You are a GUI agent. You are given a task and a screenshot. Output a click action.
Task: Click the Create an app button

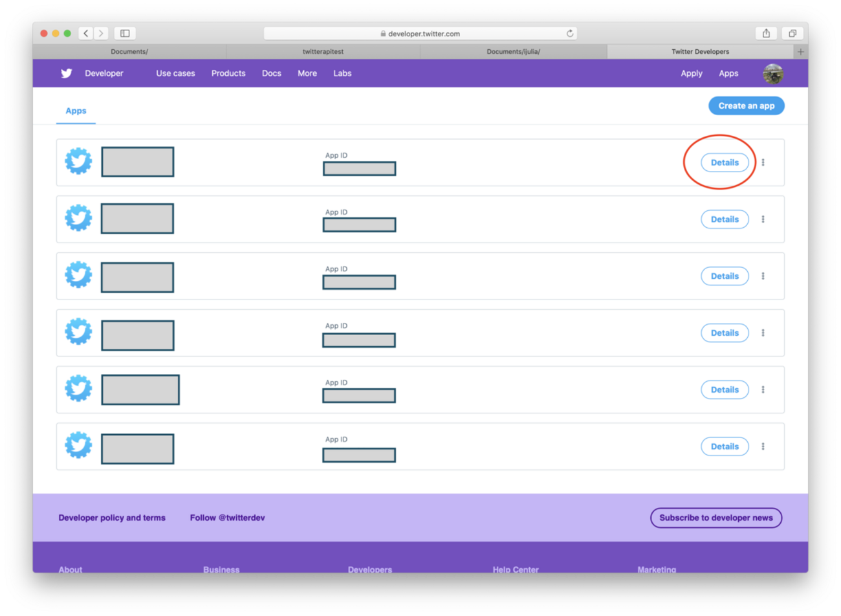[x=747, y=105]
